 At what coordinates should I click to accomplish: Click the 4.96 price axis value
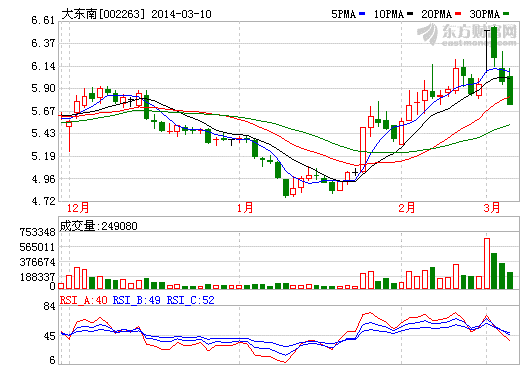(43, 179)
